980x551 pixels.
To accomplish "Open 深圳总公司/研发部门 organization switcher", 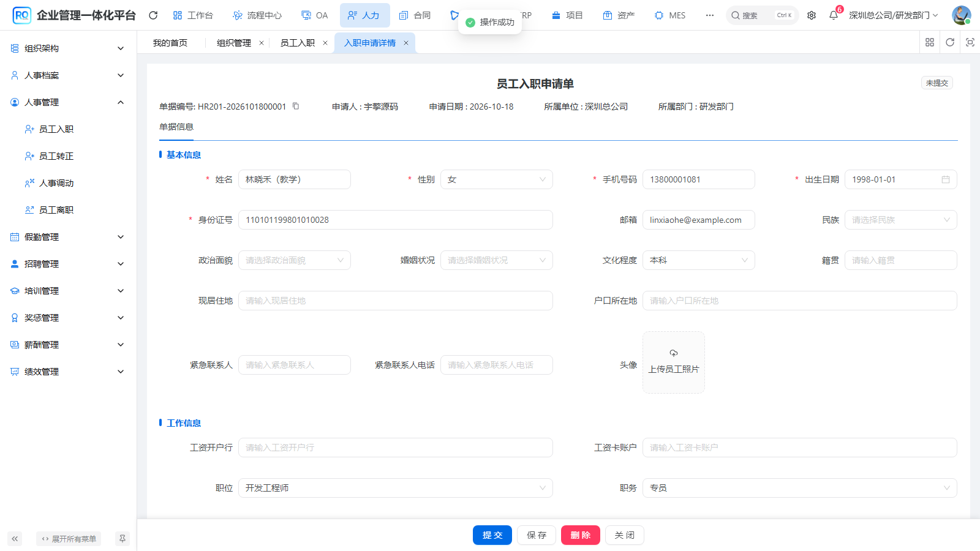I will (x=893, y=15).
